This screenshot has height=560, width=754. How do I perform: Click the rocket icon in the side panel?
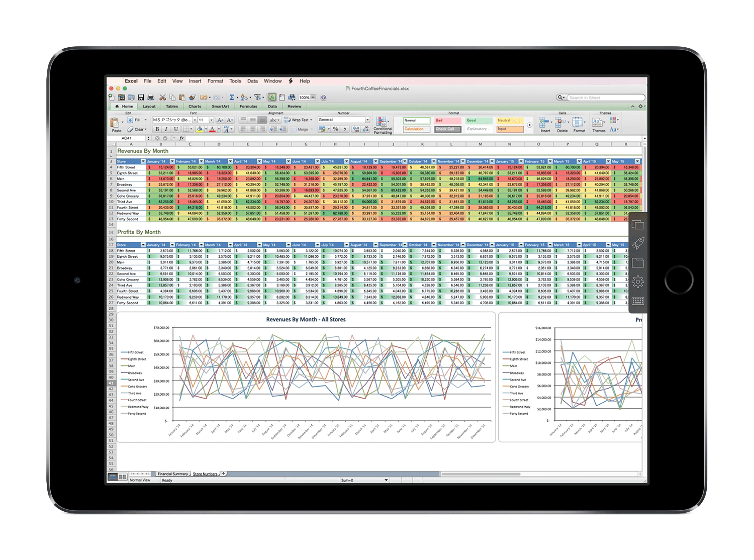638,243
